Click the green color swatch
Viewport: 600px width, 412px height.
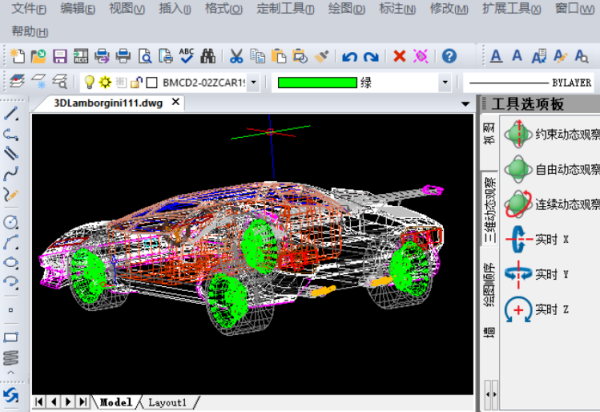(x=317, y=82)
